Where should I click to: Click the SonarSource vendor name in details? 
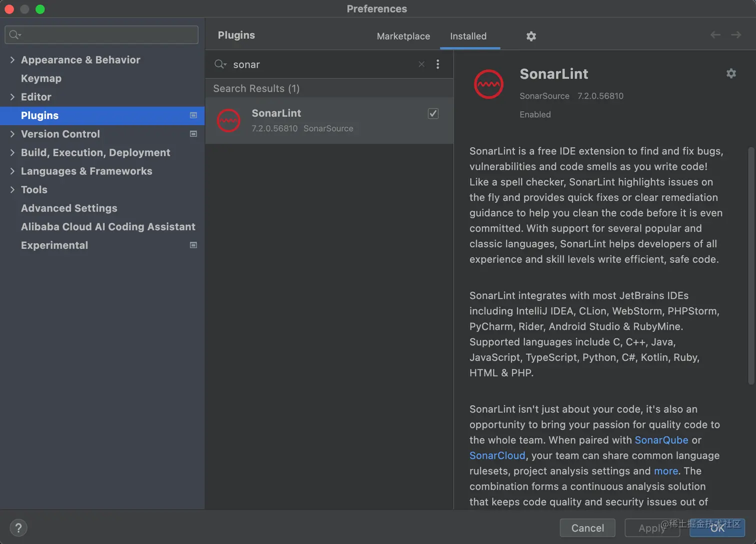click(544, 96)
